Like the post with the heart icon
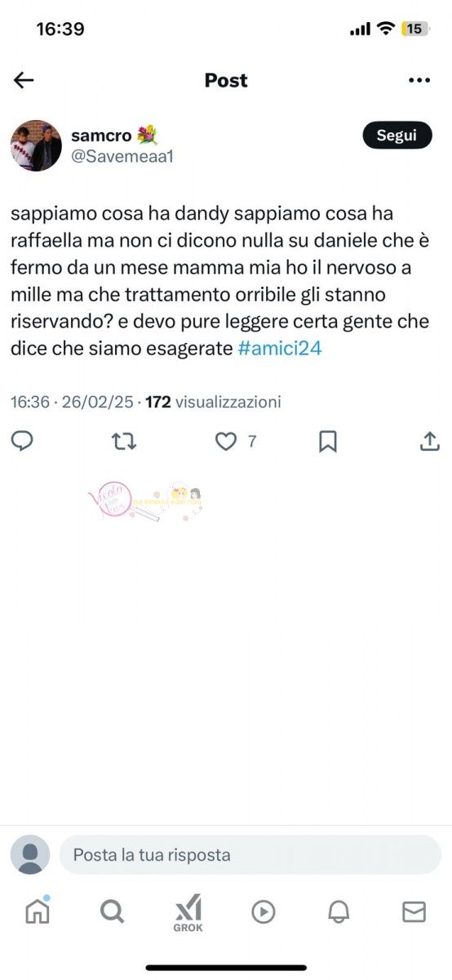This screenshot has width=452, height=980. [225, 442]
